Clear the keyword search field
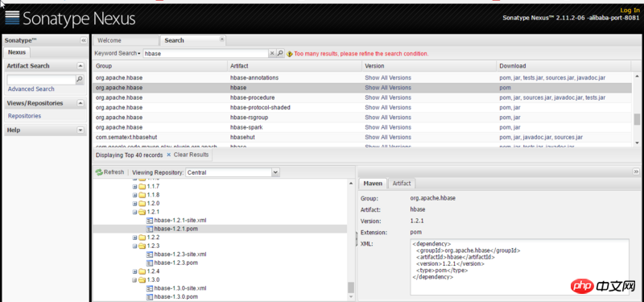Screen dimensions: 644x302 tap(272, 53)
